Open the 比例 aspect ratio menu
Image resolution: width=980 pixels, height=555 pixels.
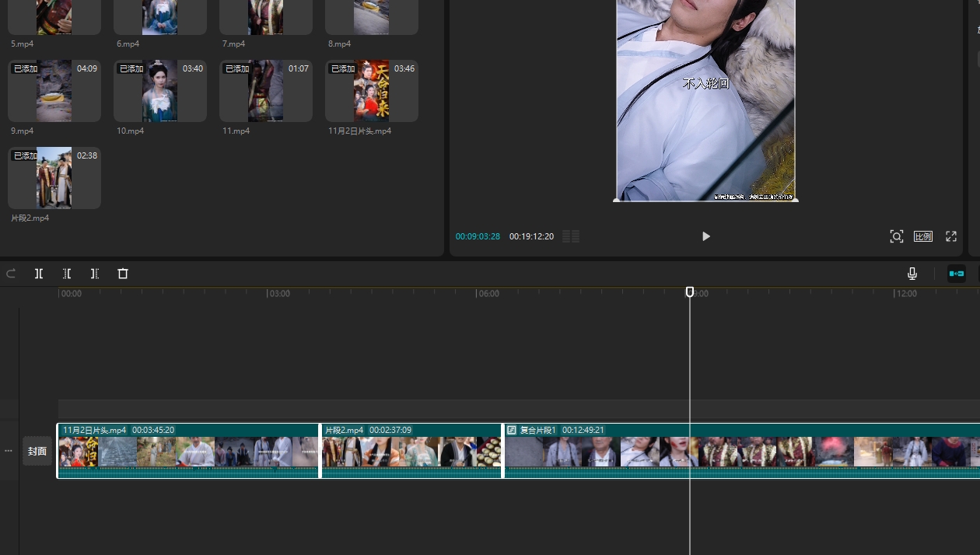point(922,236)
